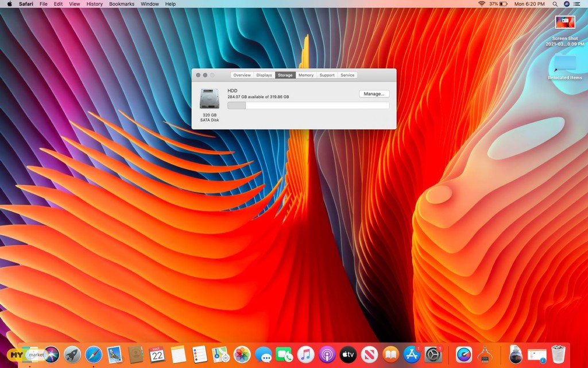
Task: Click the HDD storage usage bar
Action: tap(308, 105)
